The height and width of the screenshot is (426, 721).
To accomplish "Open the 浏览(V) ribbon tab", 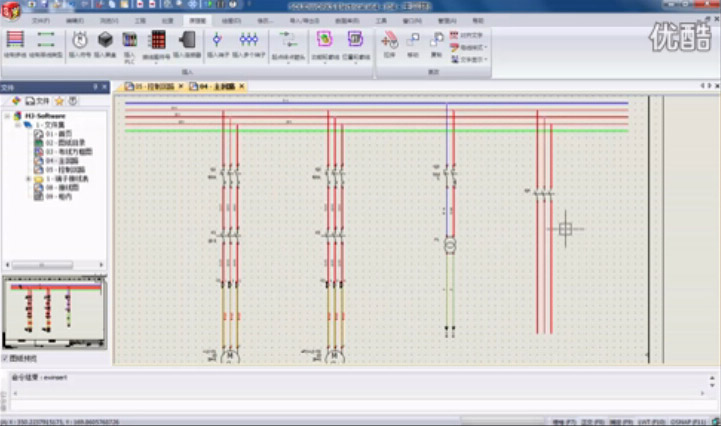I will (x=109, y=21).
